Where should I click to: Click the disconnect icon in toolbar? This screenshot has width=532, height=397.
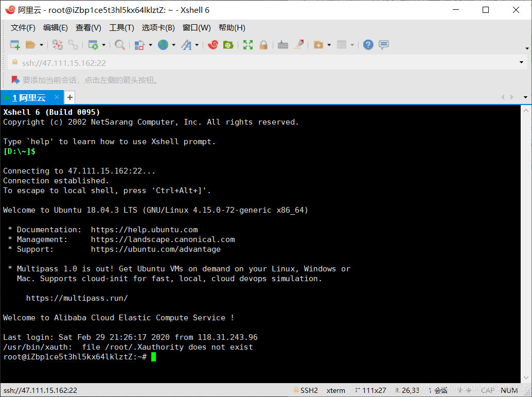point(58,45)
